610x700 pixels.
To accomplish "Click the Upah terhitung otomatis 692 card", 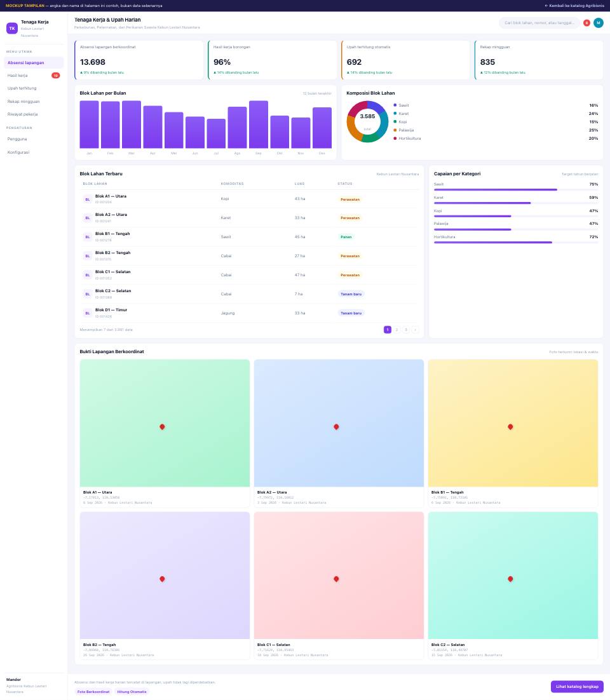I will click(x=405, y=60).
